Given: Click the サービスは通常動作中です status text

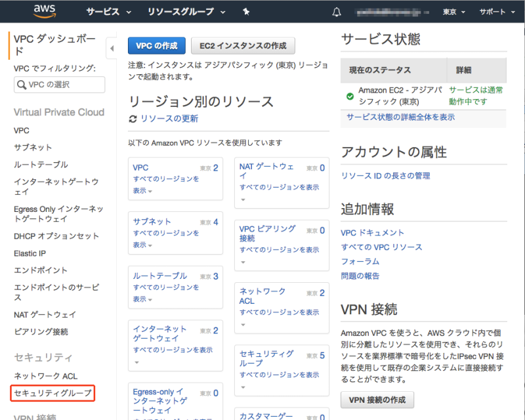Looking at the screenshot, I should [x=476, y=95].
